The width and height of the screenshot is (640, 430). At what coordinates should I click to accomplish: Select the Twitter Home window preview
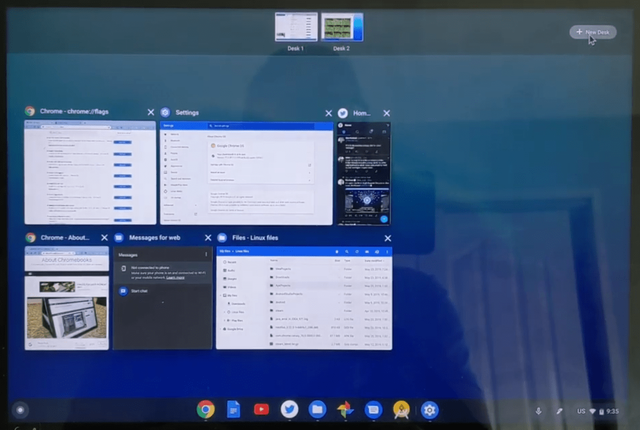click(x=364, y=173)
